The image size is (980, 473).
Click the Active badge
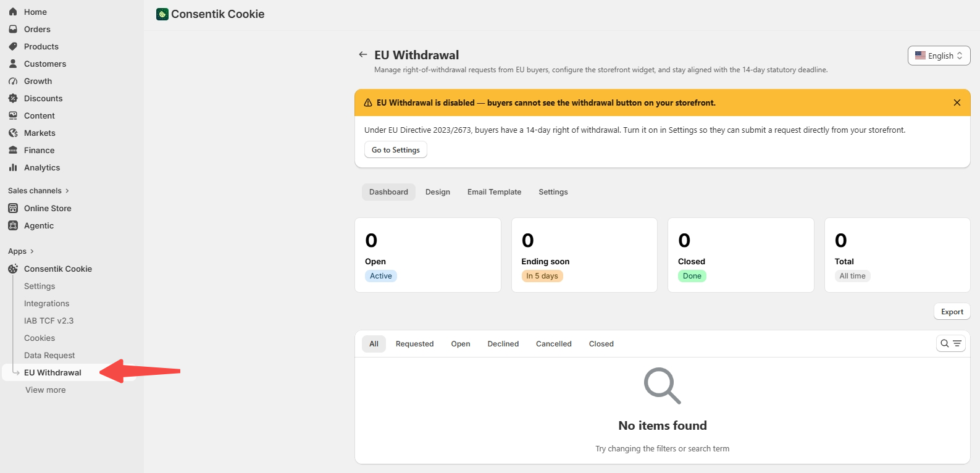coord(381,276)
